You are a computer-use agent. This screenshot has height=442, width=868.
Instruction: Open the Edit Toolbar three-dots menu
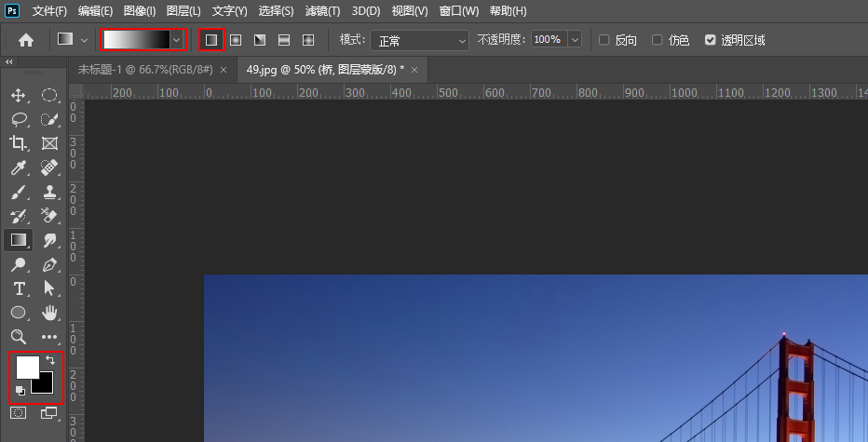point(49,336)
